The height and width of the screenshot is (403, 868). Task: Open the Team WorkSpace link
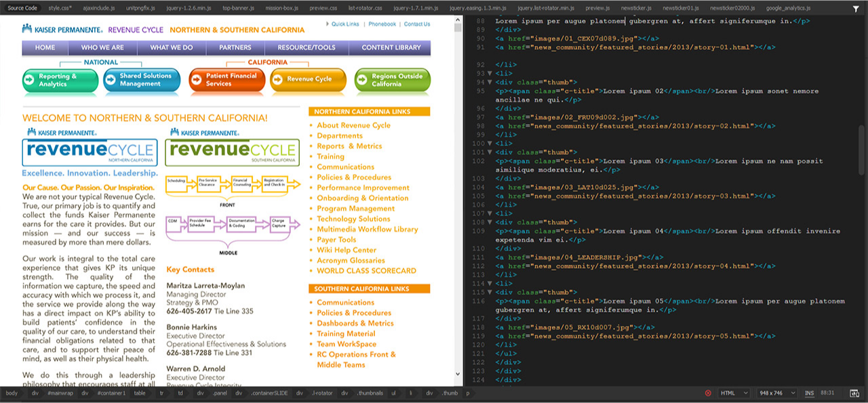(x=347, y=344)
